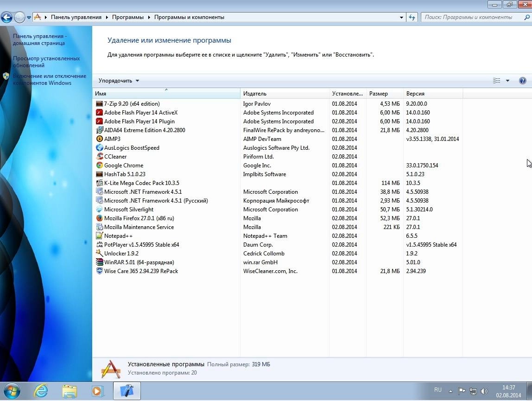This screenshot has height=401, width=532.
Task: Click publisher Cedrick Collomb cell
Action: [x=264, y=253]
